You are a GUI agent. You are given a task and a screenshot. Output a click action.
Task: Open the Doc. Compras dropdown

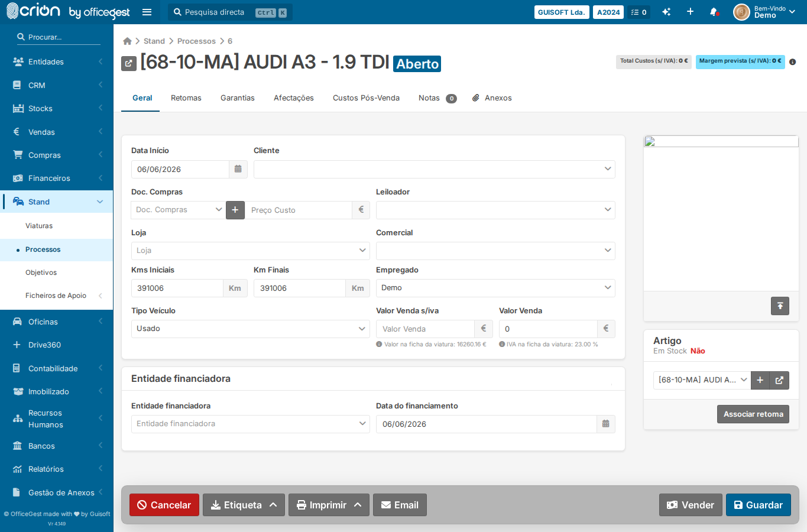(179, 210)
